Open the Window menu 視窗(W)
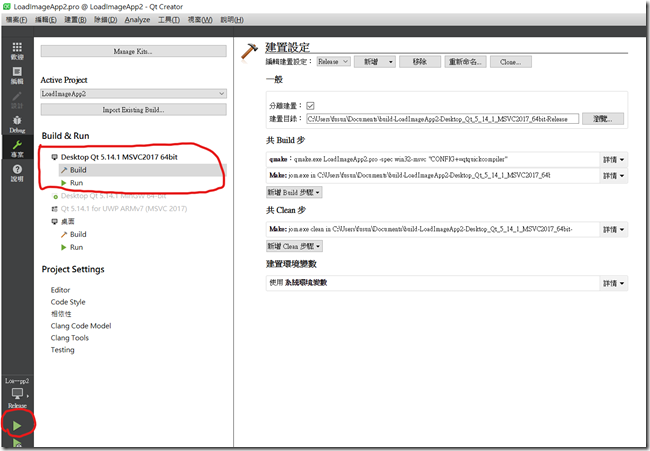 click(x=200, y=19)
